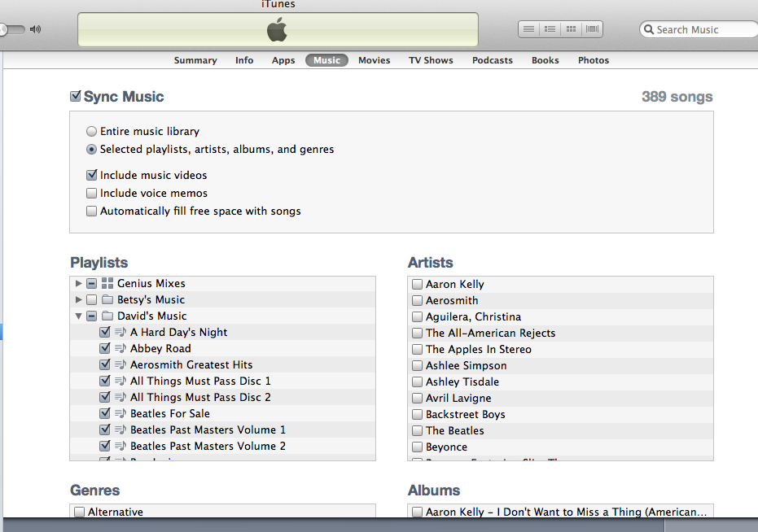Open the Summary tab
Viewport: 758px width, 532px height.
[x=195, y=60]
